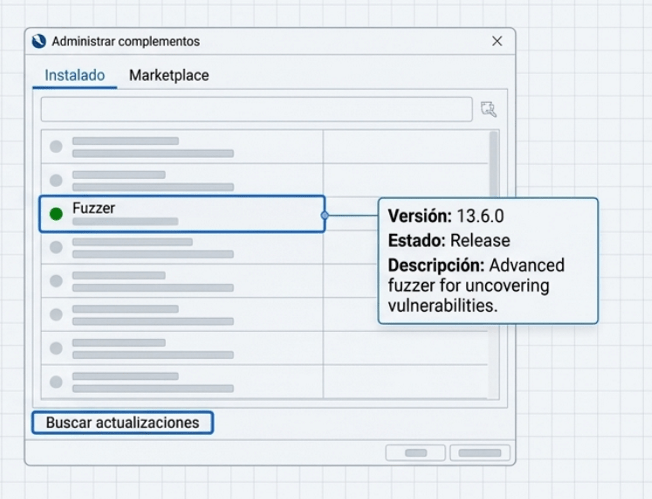Switch to the Instalado tab
The width and height of the screenshot is (652, 499).
coord(75,75)
